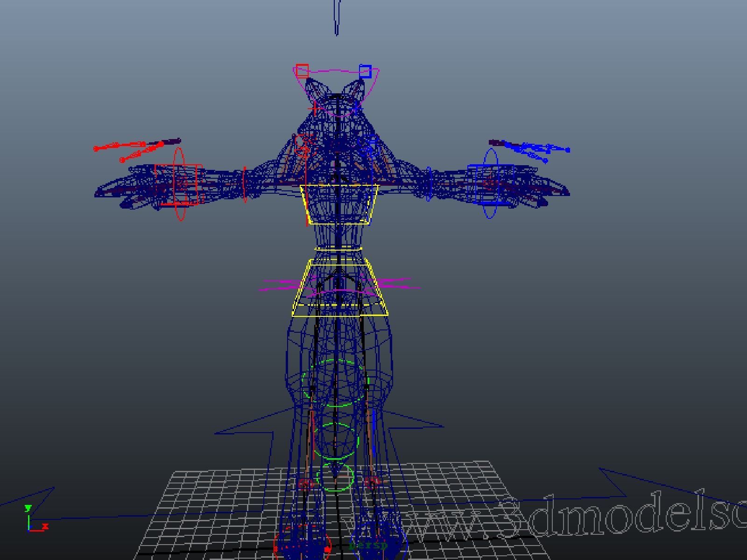Select the red elbow ring control

pos(244,185)
